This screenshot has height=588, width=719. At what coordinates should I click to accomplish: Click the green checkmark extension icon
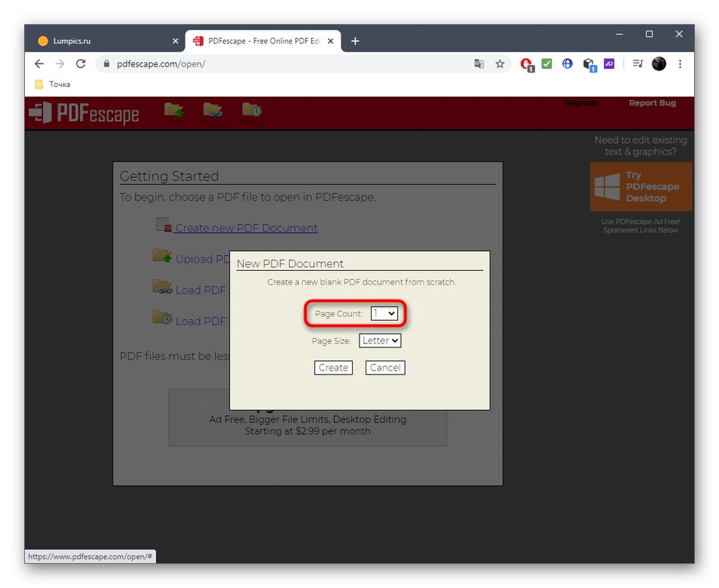[546, 64]
